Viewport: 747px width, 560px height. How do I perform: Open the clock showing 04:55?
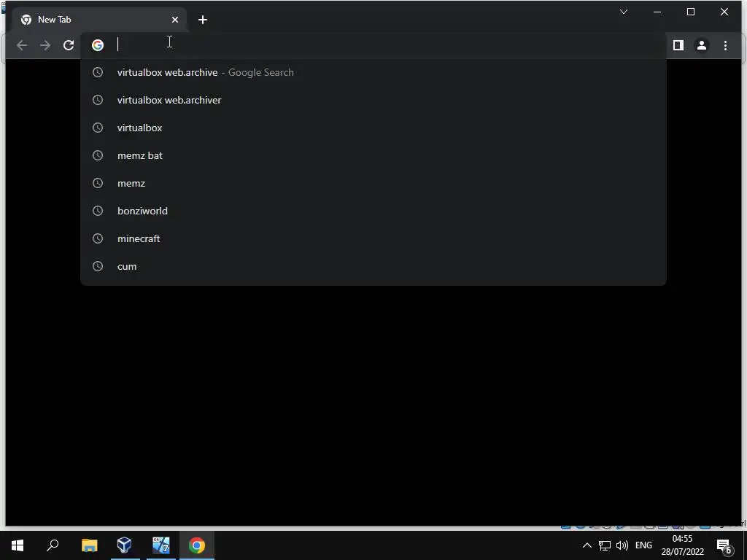tap(682, 545)
